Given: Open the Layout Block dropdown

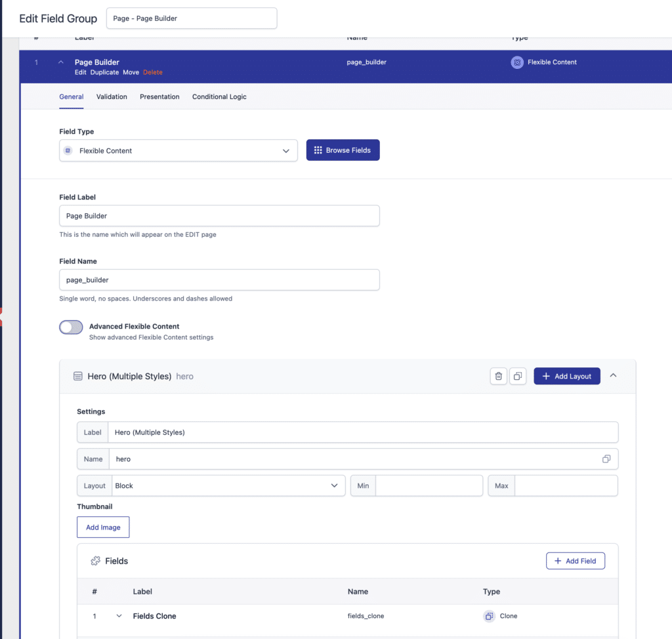Looking at the screenshot, I should 228,485.
